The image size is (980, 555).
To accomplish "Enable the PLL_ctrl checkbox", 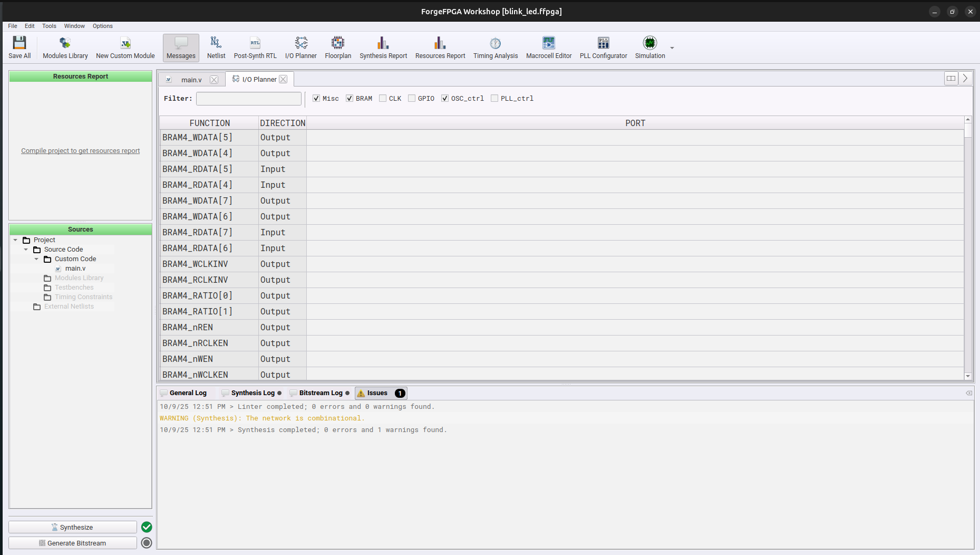I will click(494, 99).
